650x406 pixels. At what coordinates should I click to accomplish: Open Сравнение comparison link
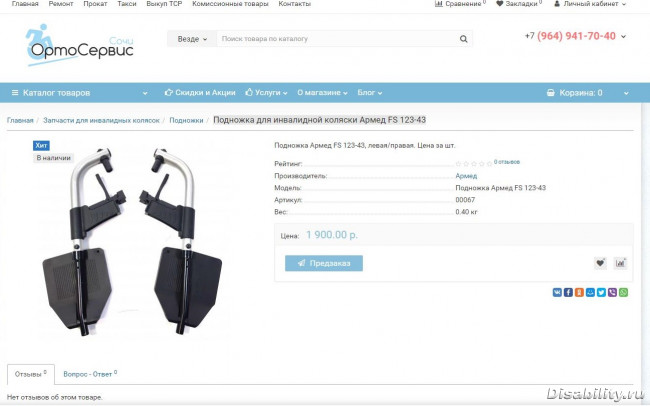point(460,4)
